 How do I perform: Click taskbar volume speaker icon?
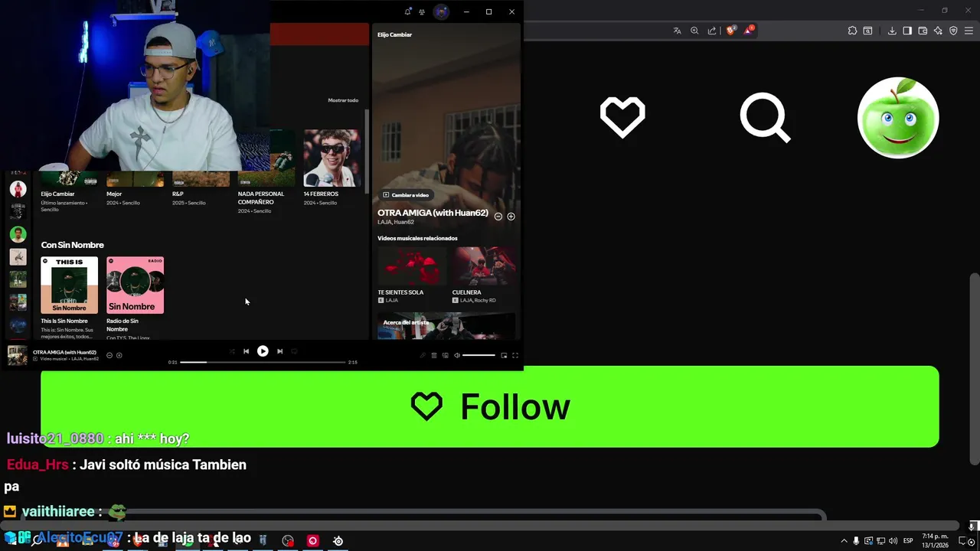tap(893, 541)
